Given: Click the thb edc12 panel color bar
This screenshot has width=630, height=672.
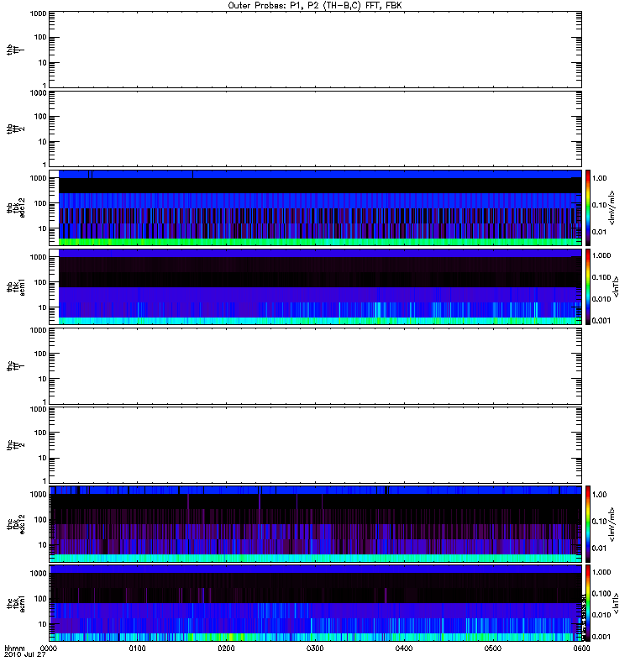Looking at the screenshot, I should [588, 207].
